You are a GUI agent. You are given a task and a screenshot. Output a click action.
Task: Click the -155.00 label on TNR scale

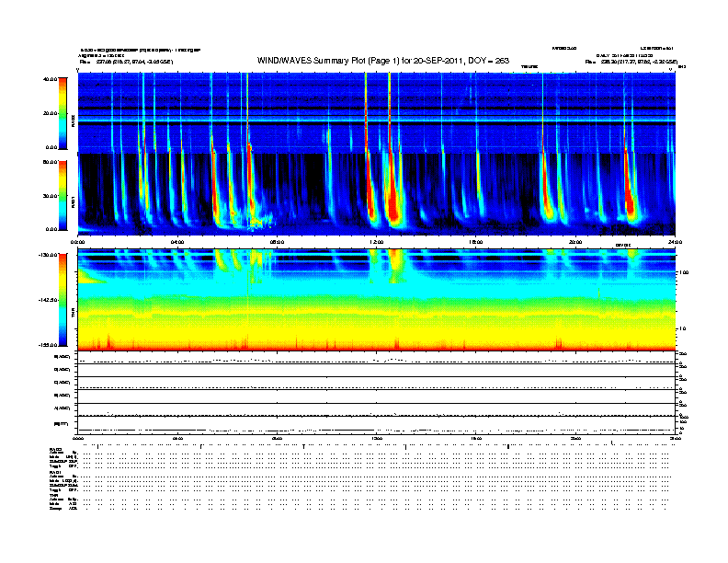[x=48, y=345]
